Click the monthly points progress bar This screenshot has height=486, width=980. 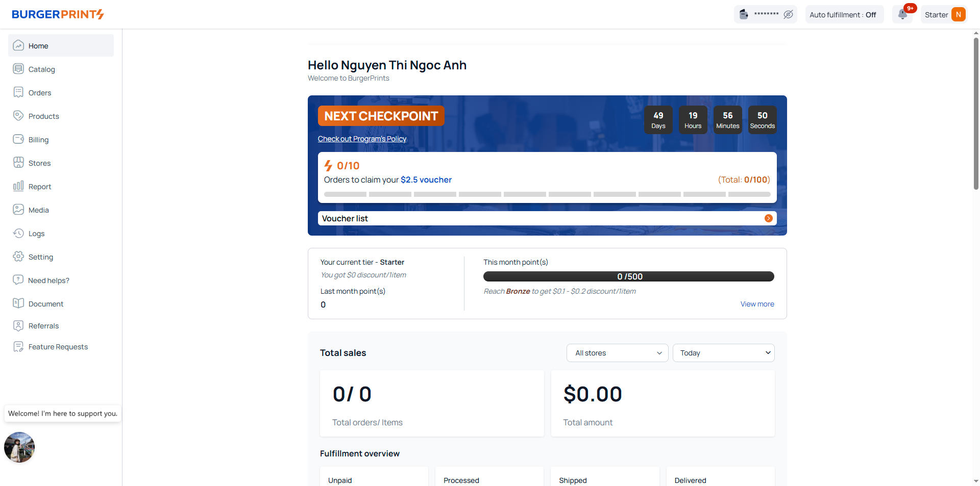tap(628, 276)
